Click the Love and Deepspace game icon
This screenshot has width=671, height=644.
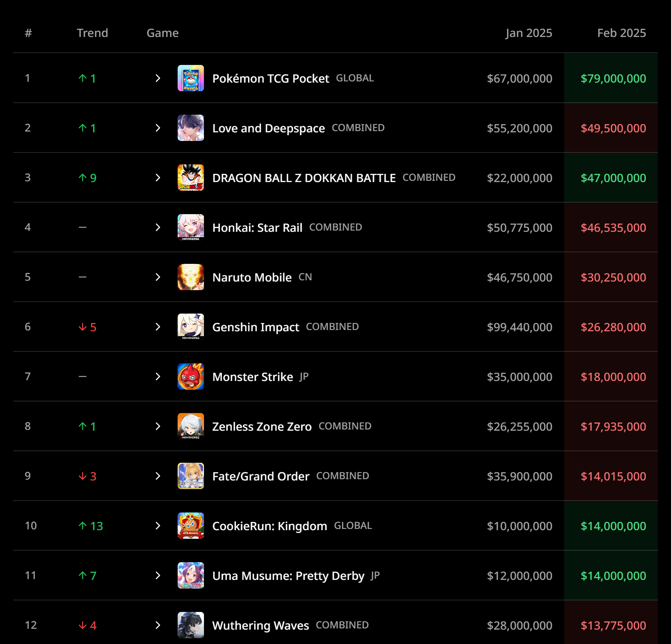click(x=191, y=128)
